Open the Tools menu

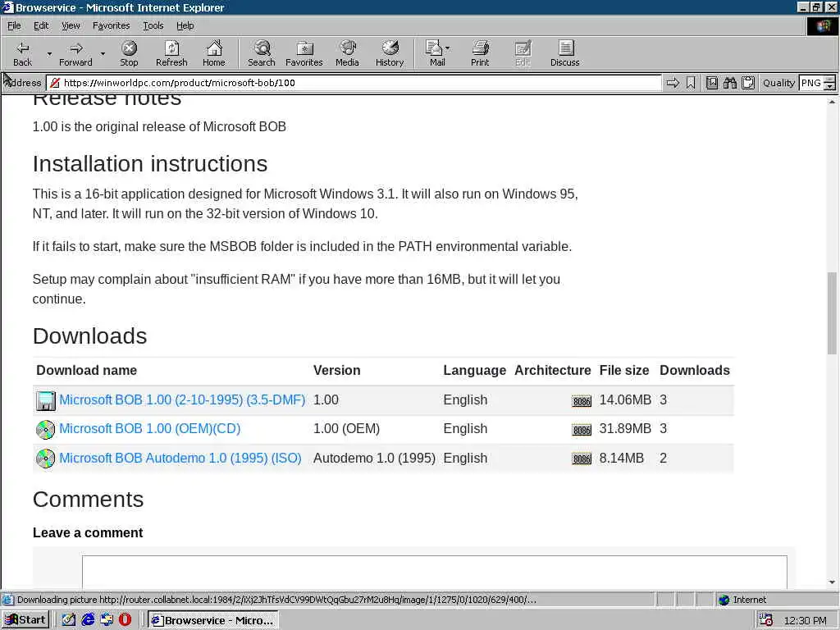click(153, 25)
